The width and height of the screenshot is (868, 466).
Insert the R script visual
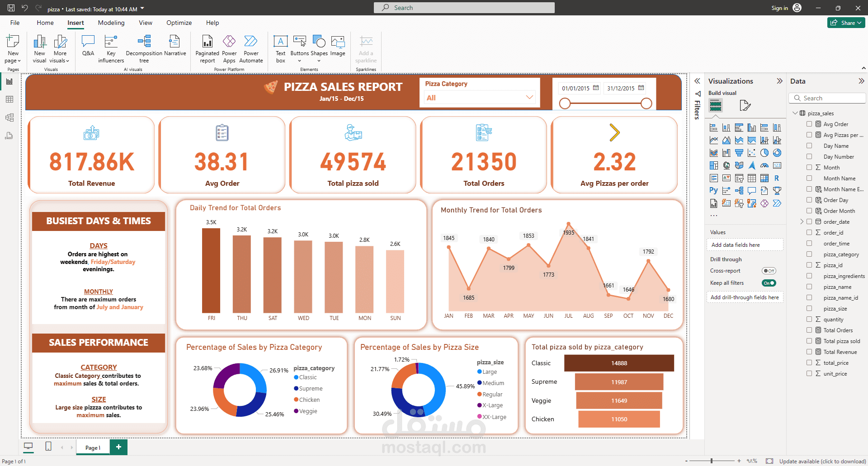(x=777, y=178)
